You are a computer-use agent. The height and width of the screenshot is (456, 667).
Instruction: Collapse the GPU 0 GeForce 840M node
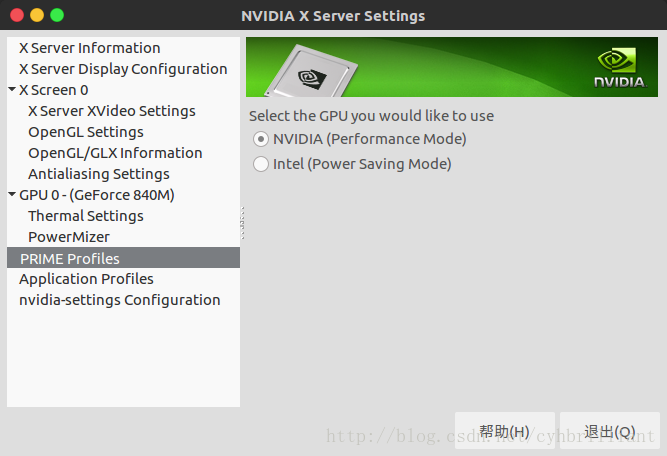[x=12, y=194]
